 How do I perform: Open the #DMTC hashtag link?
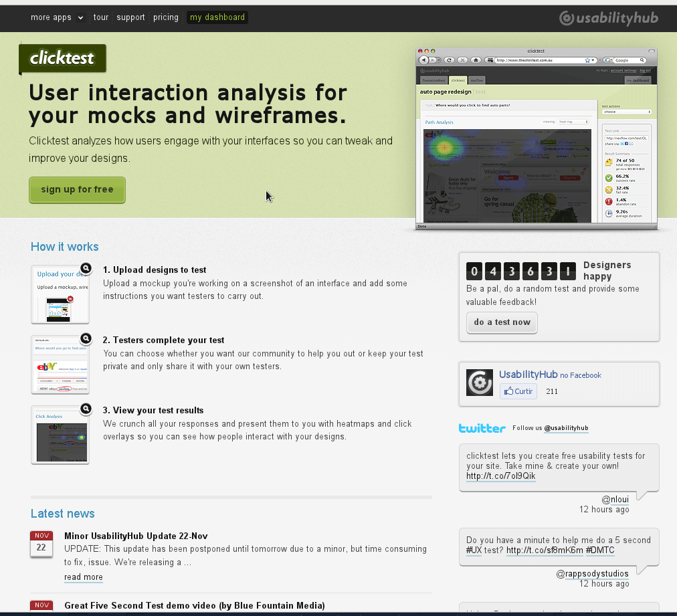[x=600, y=550]
